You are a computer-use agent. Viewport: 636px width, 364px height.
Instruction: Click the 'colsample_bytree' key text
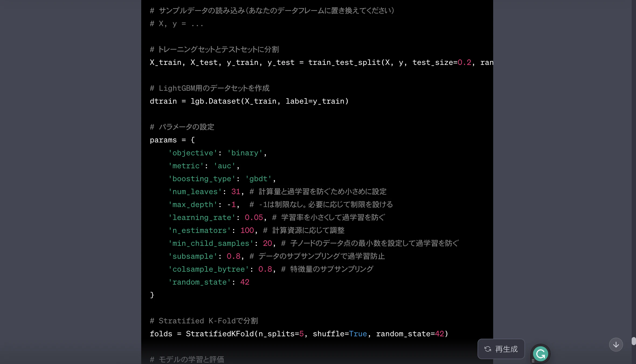(209, 269)
